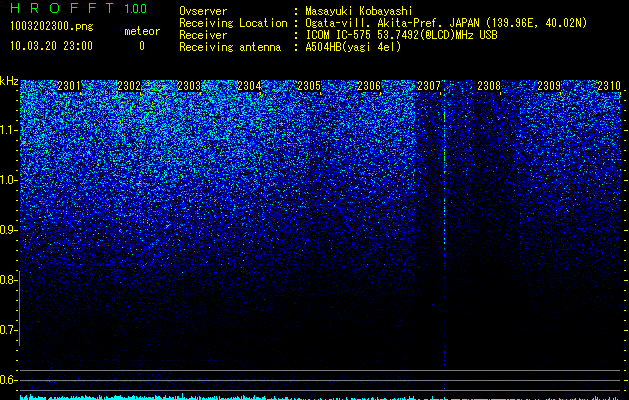Click the 0.8 kHz axis label
Viewport: 629px width, 400px height.
pyautogui.click(x=8, y=280)
